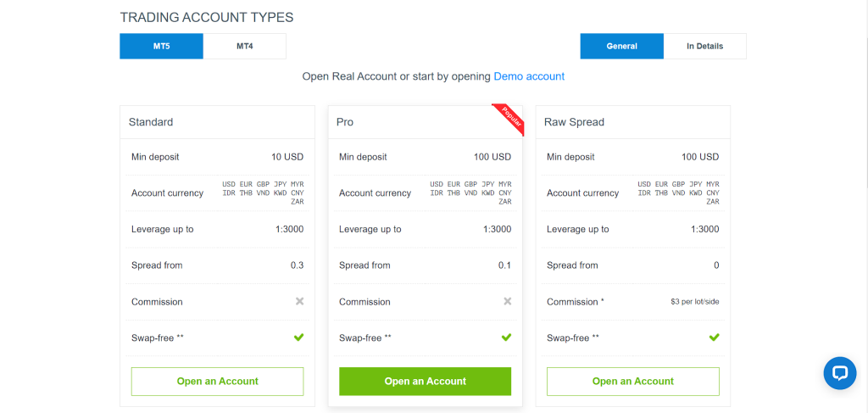Click the Standard swap-free green checkmark
The width and height of the screenshot is (868, 413).
pyautogui.click(x=299, y=338)
